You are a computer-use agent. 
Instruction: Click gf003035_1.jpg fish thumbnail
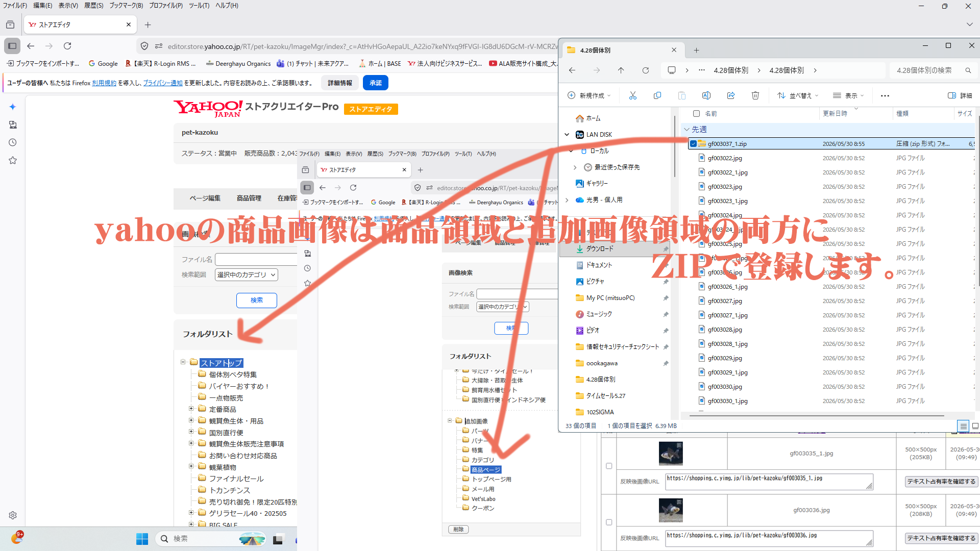coord(671,454)
